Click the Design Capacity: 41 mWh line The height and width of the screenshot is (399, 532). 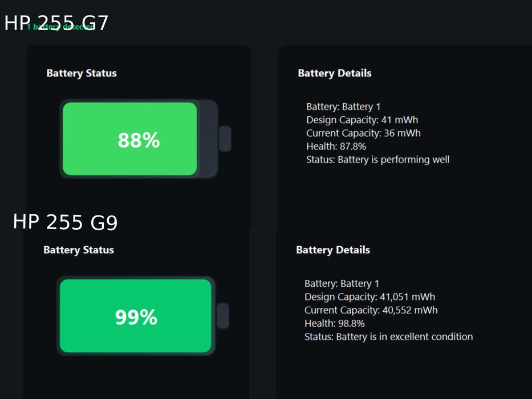(362, 120)
